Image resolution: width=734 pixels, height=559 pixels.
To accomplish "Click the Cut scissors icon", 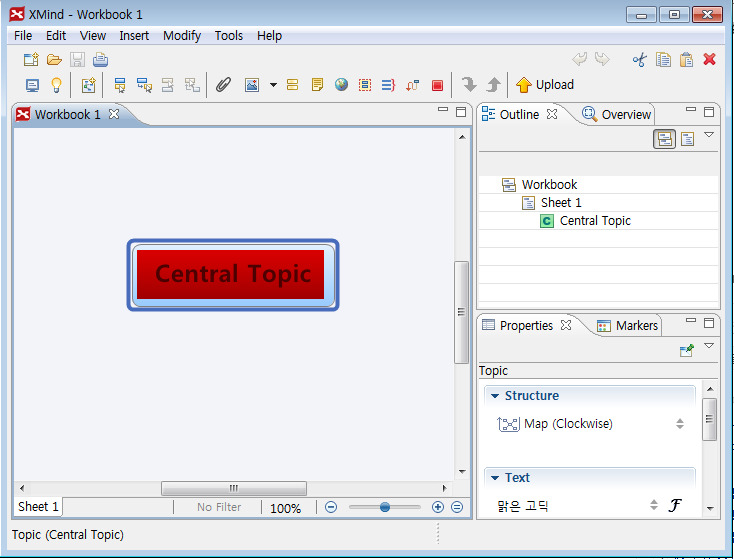I will pyautogui.click(x=639, y=60).
